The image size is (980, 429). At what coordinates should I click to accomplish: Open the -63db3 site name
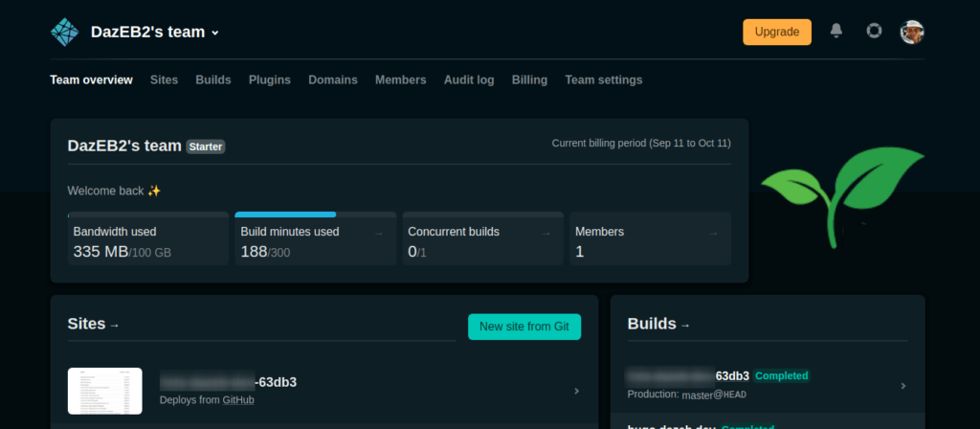(228, 382)
